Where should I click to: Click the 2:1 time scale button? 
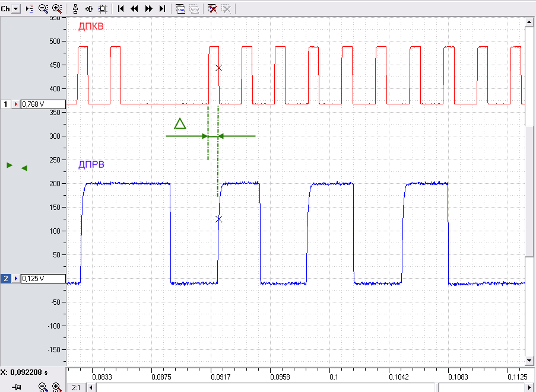(x=76, y=388)
